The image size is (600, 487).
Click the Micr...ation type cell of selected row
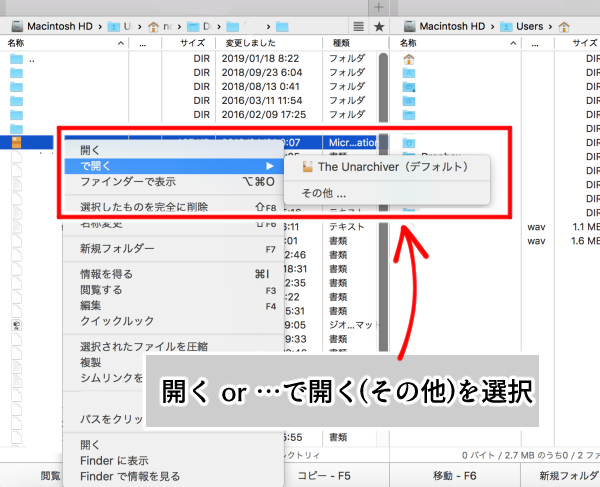tap(353, 143)
